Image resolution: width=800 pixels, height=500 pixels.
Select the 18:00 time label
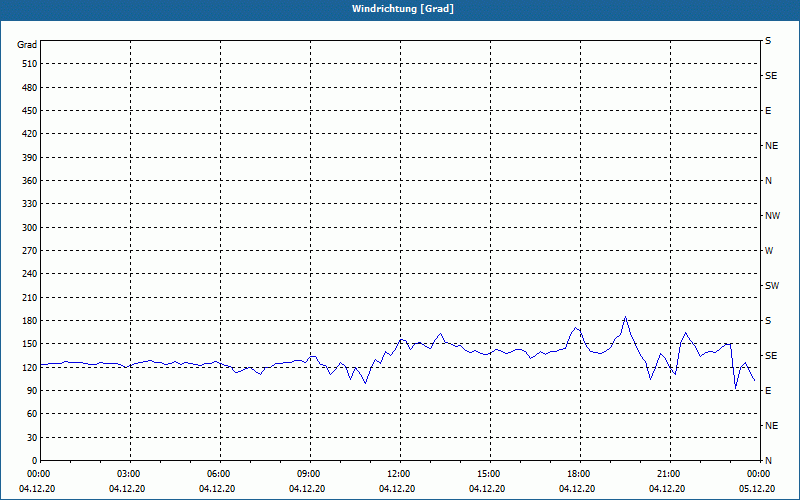click(580, 474)
